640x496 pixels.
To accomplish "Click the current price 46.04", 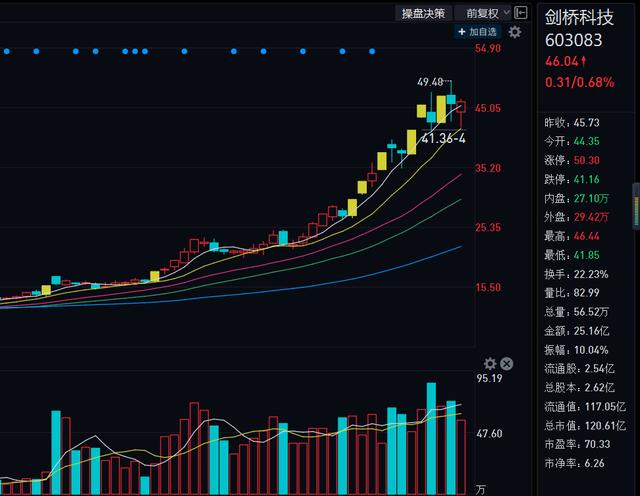I will tap(565, 61).
